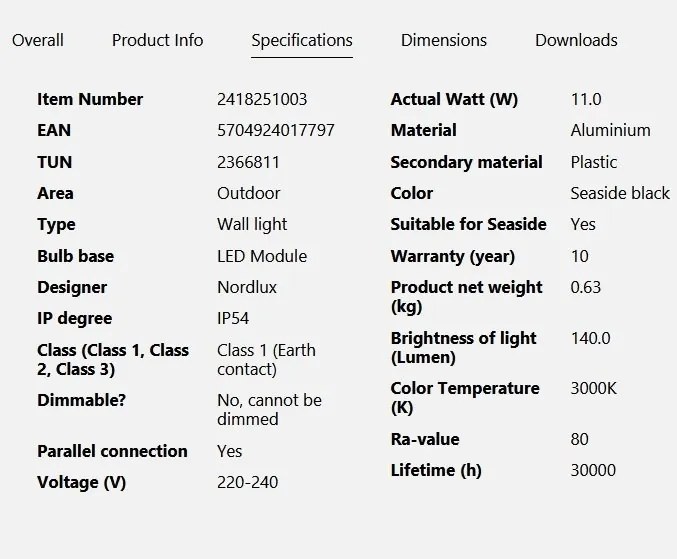Click the 3000K color temperature value
Image resolution: width=677 pixels, height=559 pixels.
coord(594,388)
